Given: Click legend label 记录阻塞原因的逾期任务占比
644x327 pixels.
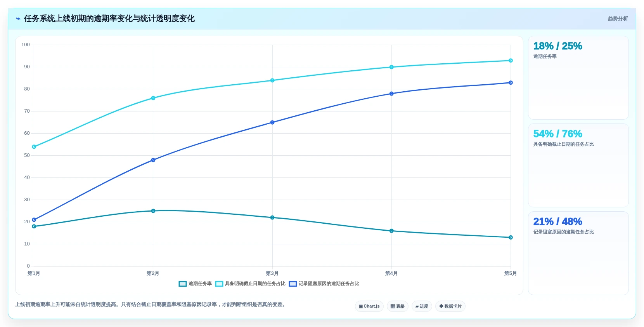Looking at the screenshot, I should [329, 284].
